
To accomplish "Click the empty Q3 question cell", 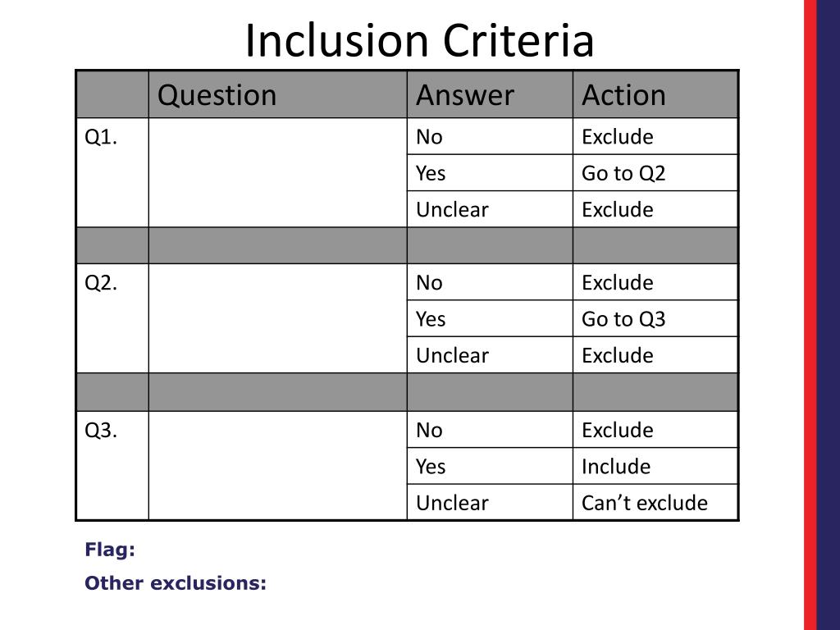I will point(277,466).
